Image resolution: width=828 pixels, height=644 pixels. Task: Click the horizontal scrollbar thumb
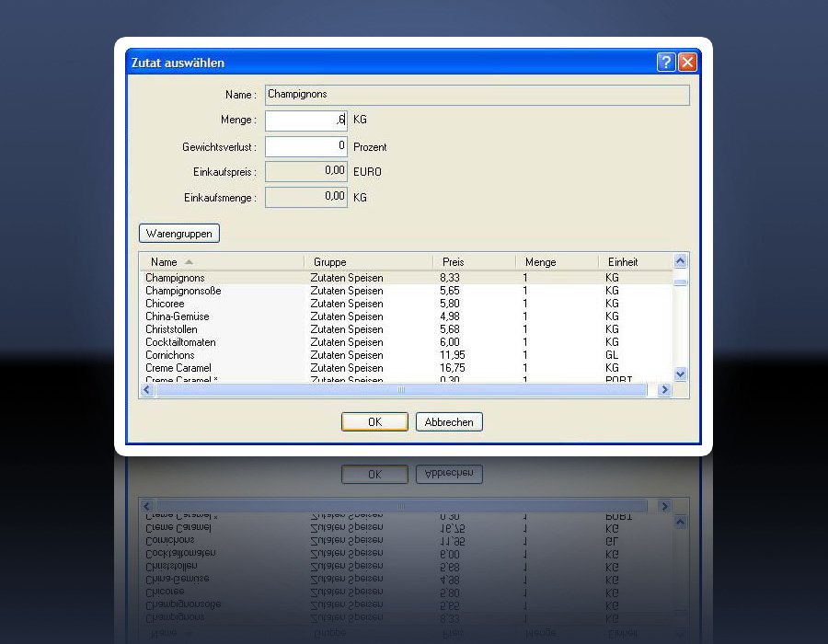coord(401,389)
